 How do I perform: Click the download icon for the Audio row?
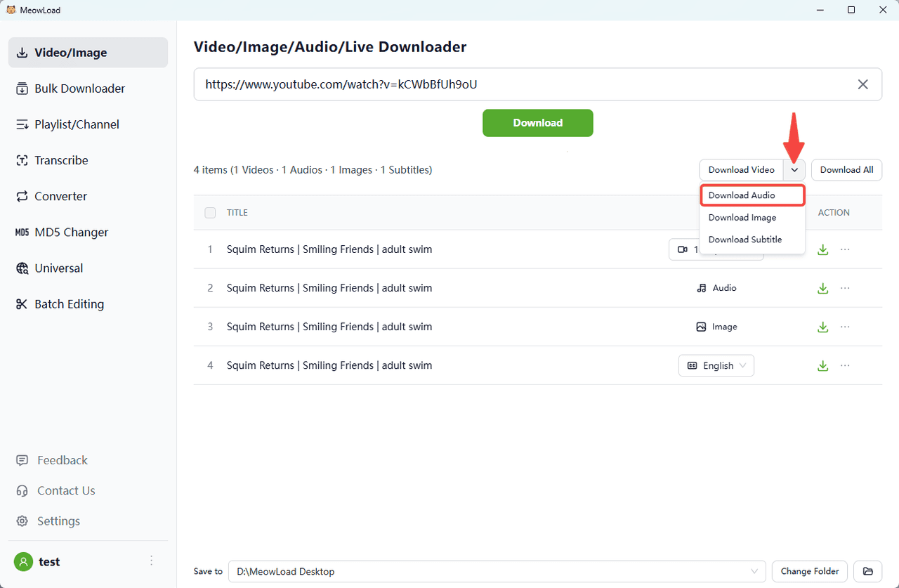pos(822,288)
